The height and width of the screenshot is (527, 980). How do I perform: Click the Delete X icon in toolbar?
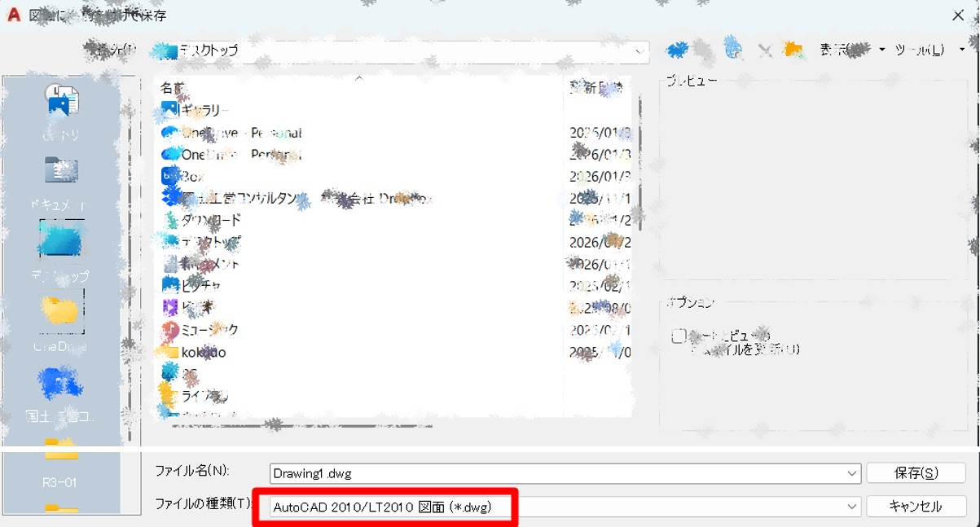[764, 51]
